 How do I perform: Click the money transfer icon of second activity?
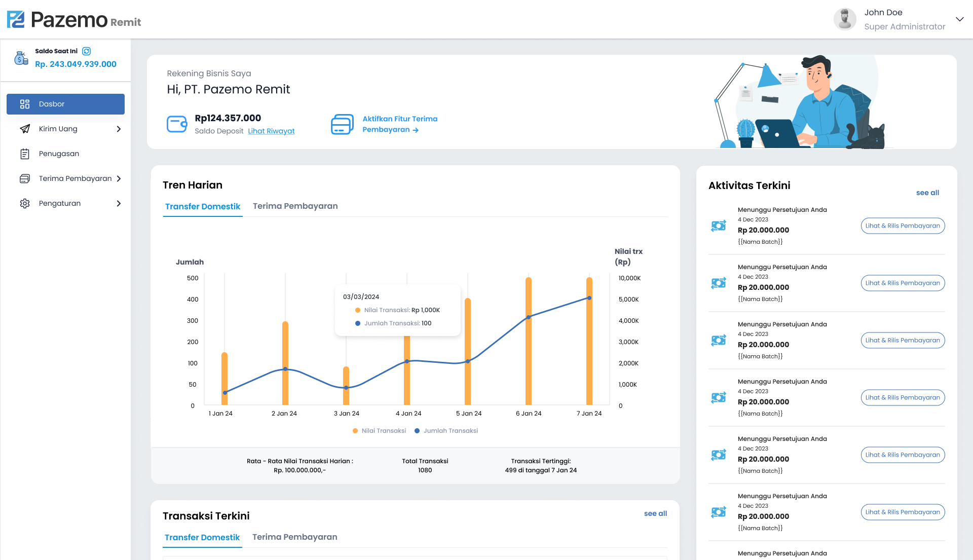(719, 283)
